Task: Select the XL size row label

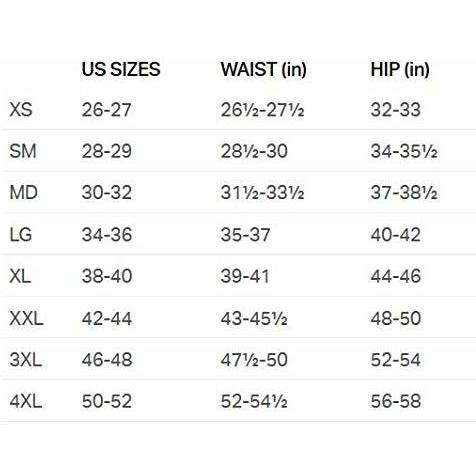Action: tap(20, 276)
